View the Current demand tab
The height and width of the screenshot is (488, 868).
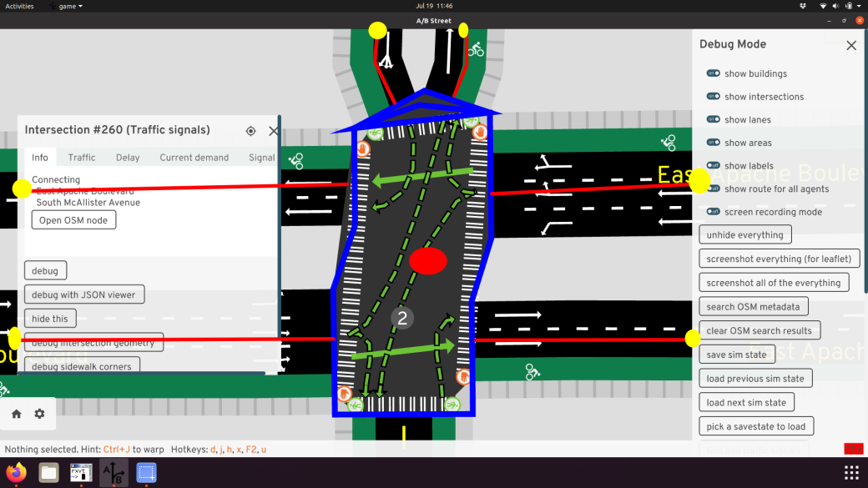[194, 158]
